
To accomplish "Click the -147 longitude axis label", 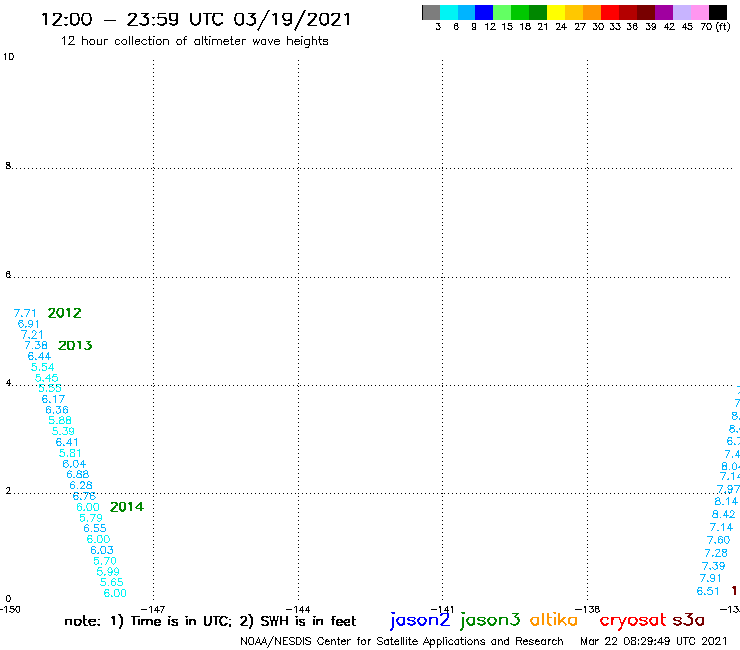I will coord(153,610).
